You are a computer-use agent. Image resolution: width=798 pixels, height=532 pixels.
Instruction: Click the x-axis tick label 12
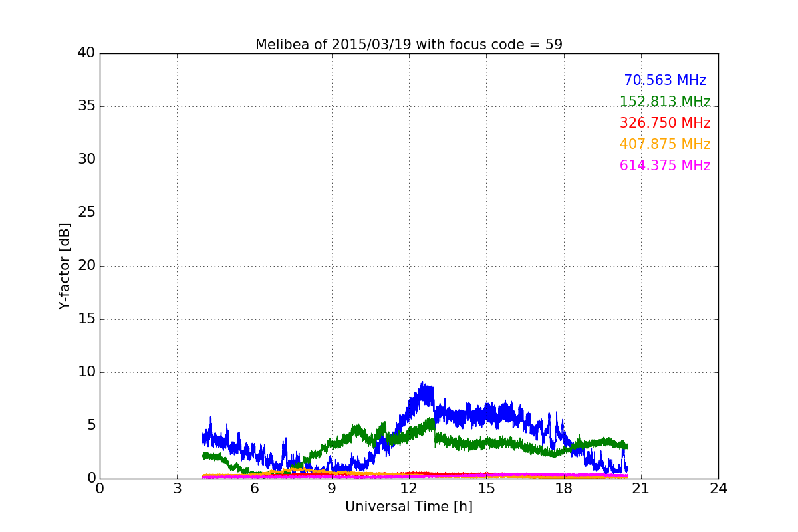coord(409,488)
